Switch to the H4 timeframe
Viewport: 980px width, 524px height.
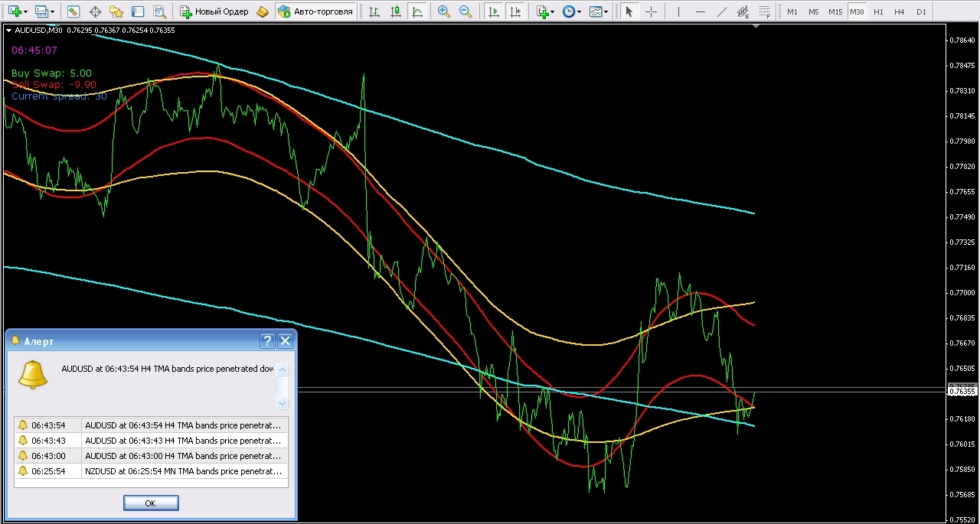(x=899, y=11)
